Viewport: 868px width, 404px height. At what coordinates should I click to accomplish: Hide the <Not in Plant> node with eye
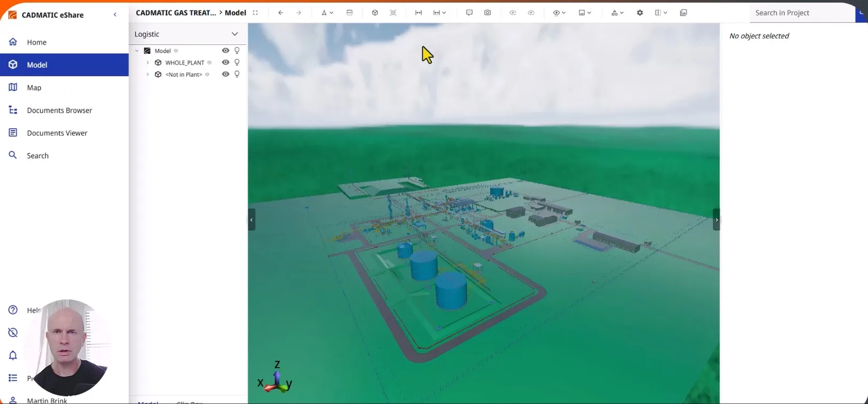point(225,74)
